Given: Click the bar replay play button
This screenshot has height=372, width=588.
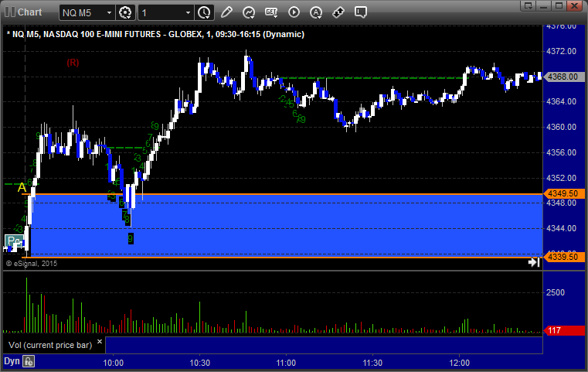Looking at the screenshot, I should pos(294,12).
